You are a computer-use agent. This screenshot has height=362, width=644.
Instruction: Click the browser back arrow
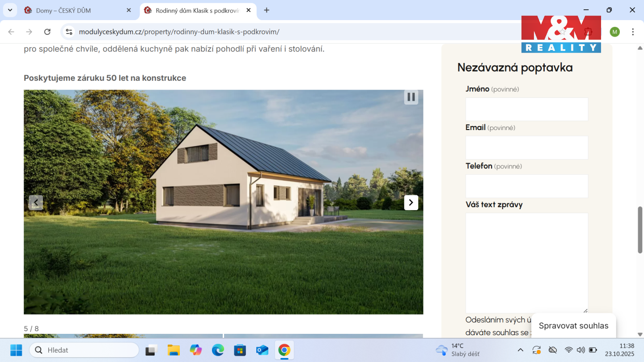click(x=11, y=32)
